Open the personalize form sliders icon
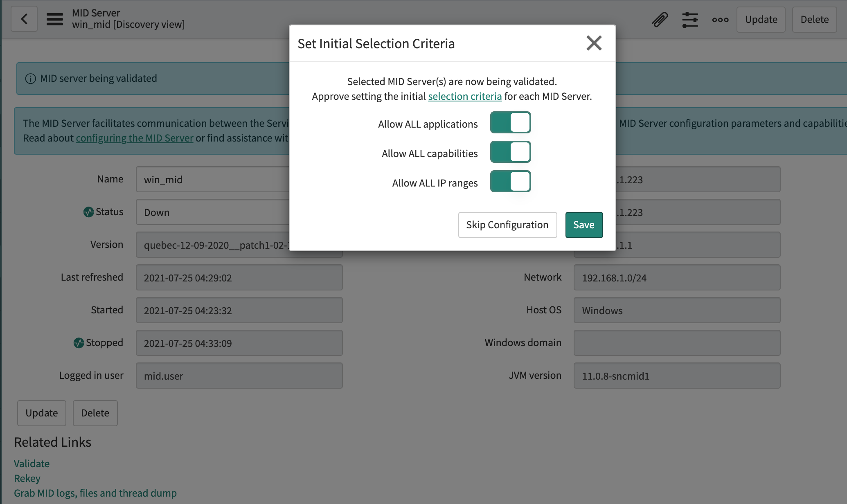This screenshot has width=847, height=504. 689,19
